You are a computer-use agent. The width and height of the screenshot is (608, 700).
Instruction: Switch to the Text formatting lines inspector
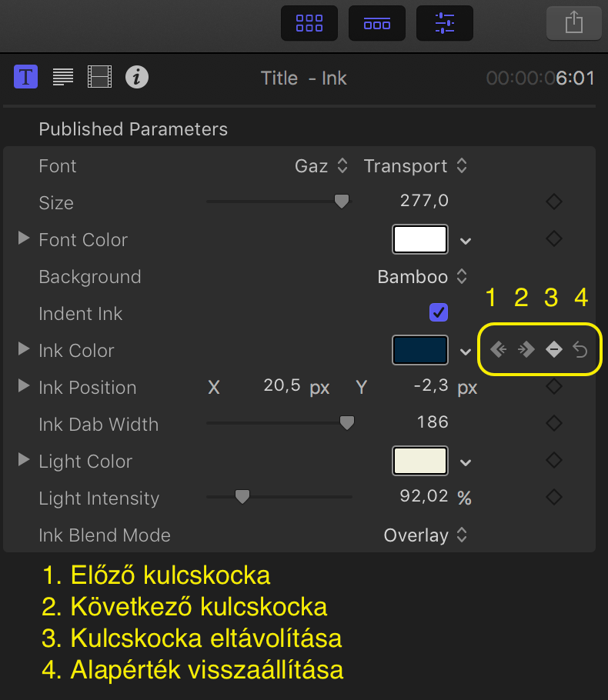pyautogui.click(x=63, y=77)
